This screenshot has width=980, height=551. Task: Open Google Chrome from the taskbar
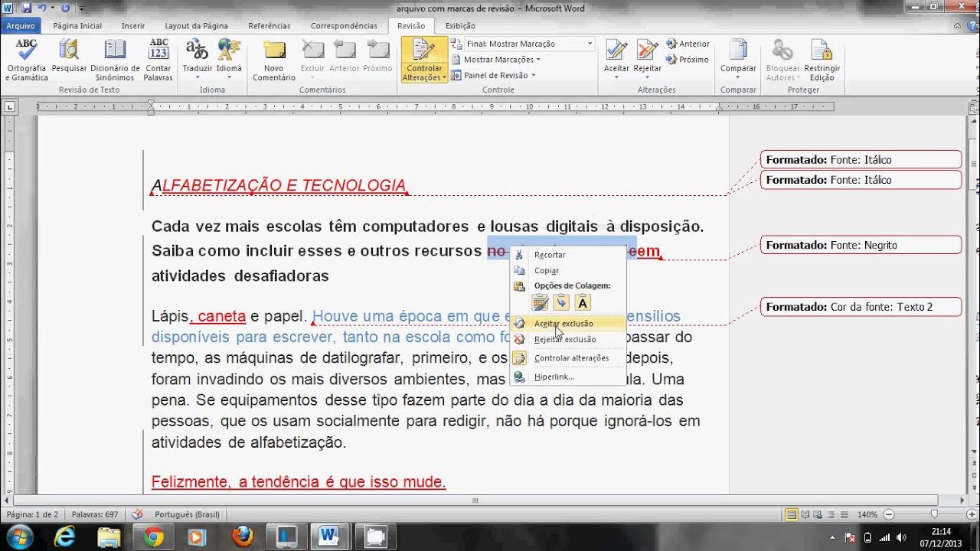click(x=153, y=536)
